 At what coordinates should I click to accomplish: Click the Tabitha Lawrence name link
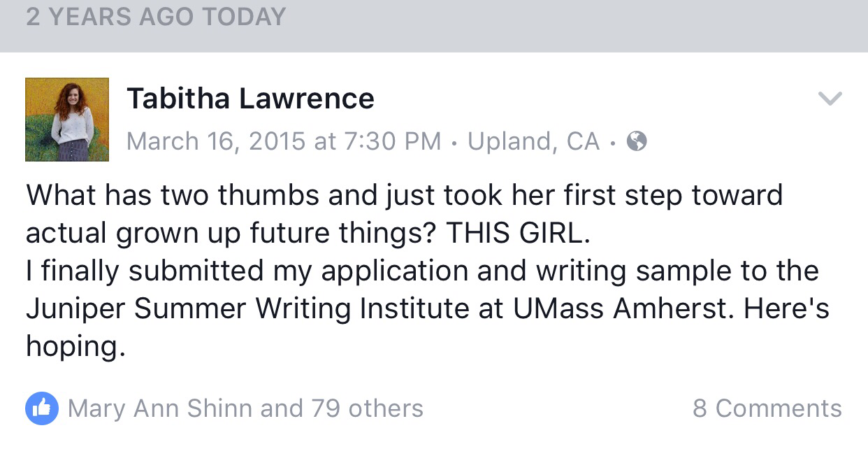pos(250,99)
